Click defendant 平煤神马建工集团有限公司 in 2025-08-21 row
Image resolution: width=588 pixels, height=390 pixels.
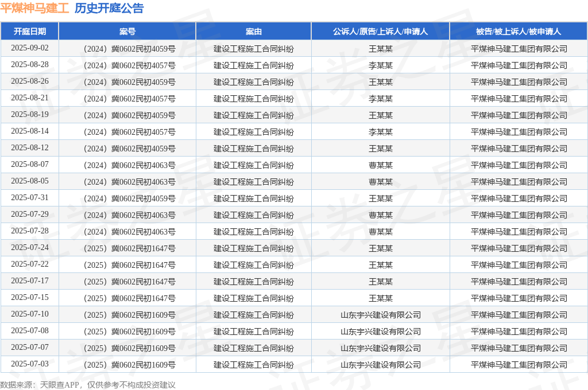click(x=519, y=99)
